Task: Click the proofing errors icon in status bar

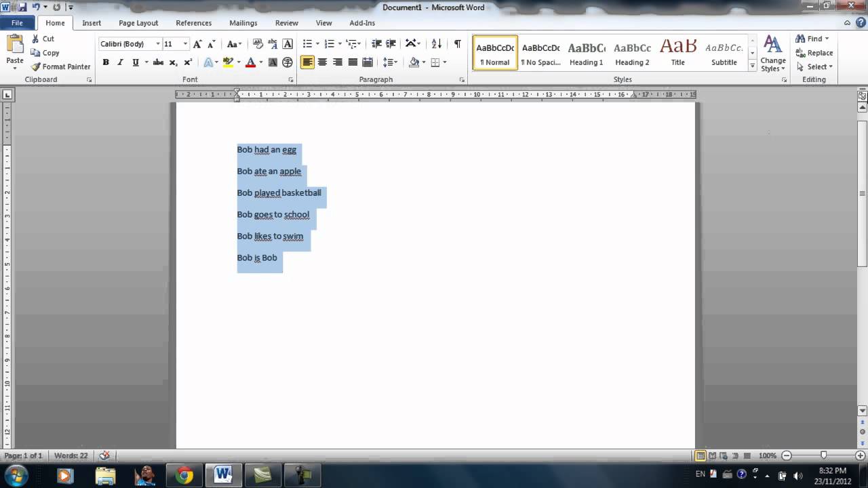Action: (104, 455)
